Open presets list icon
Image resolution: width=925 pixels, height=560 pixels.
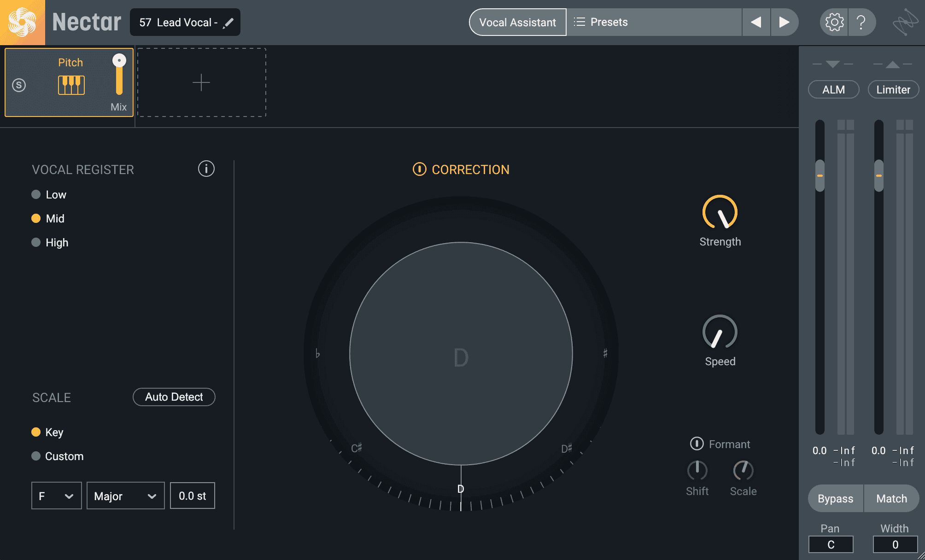point(580,22)
